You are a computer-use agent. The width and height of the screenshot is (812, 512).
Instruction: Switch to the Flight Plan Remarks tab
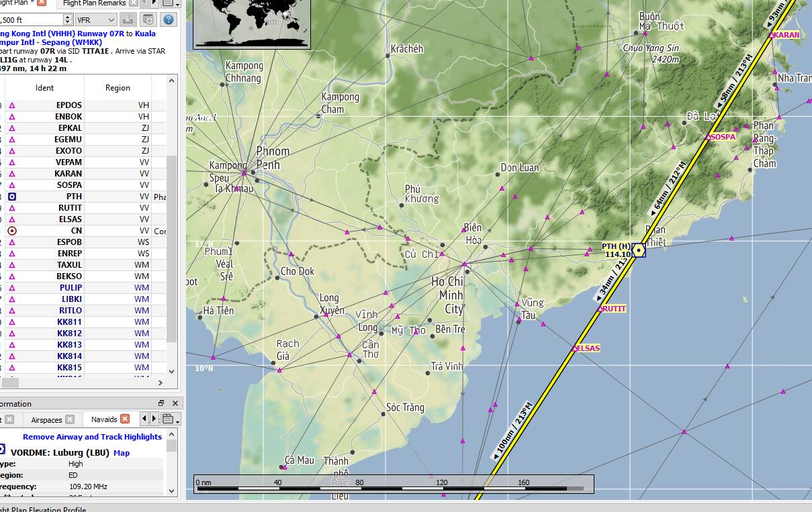[94, 3]
